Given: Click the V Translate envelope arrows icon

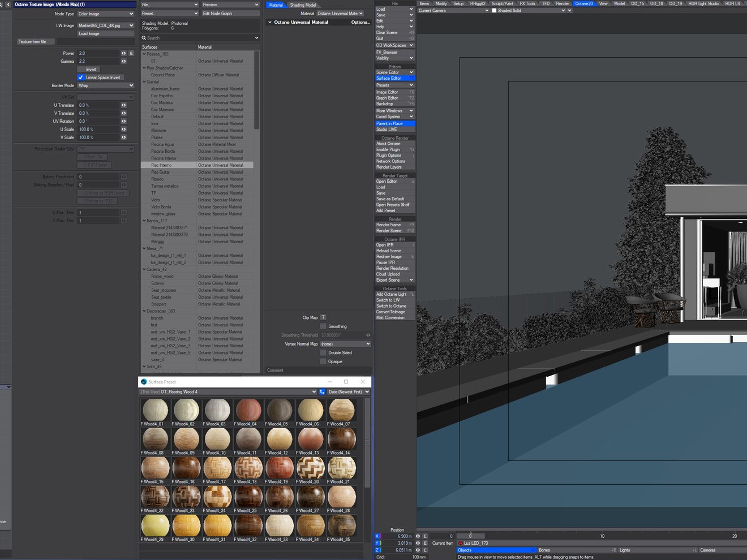Looking at the screenshot, I should pos(123,113).
